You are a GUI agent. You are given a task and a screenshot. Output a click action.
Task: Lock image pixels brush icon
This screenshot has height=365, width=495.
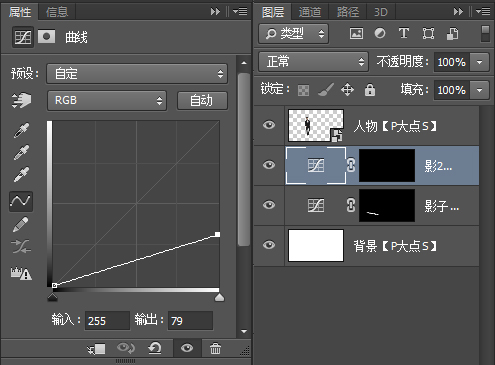click(x=325, y=90)
